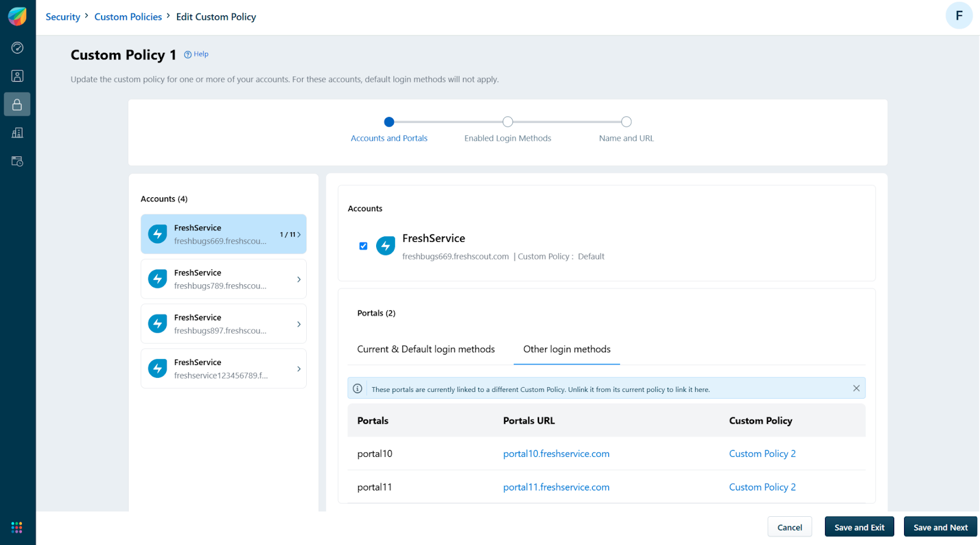This screenshot has height=545, width=980.
Task: Open the app switcher grid icon
Action: pyautogui.click(x=17, y=527)
